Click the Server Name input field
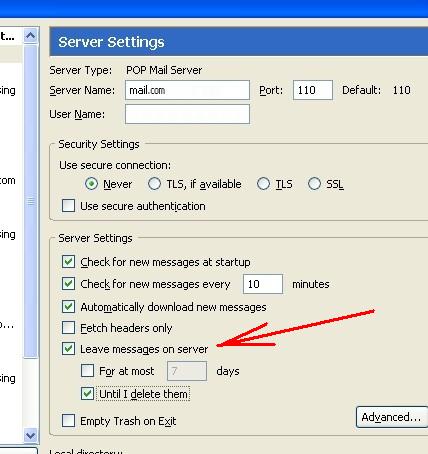 [187, 90]
